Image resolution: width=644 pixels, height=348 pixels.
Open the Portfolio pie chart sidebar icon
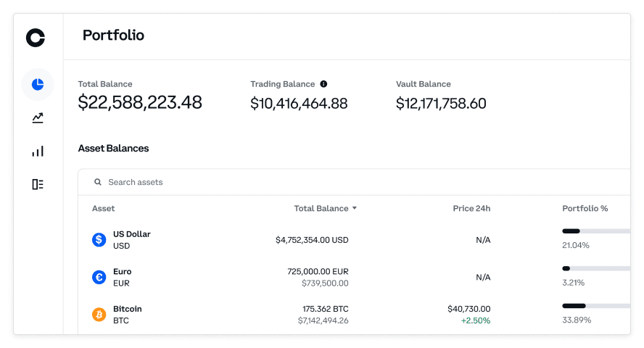(38, 84)
